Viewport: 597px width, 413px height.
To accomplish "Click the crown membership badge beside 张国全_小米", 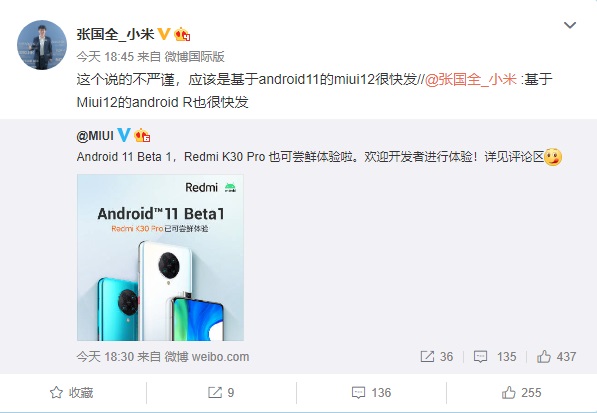I will [182, 34].
